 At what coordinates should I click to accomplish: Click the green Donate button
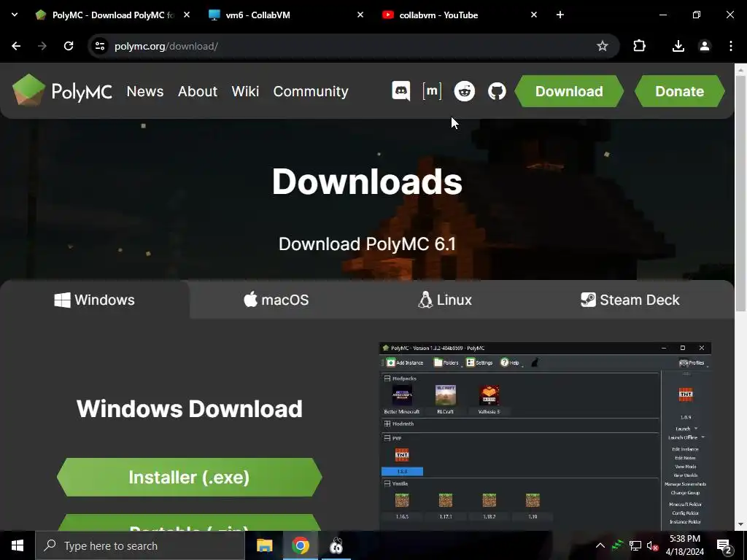tap(679, 91)
